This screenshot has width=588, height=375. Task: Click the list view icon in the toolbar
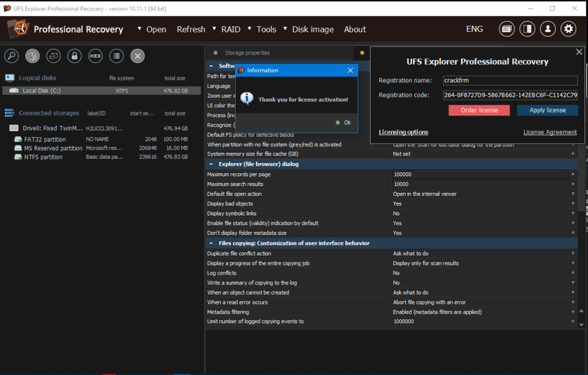pos(116,56)
